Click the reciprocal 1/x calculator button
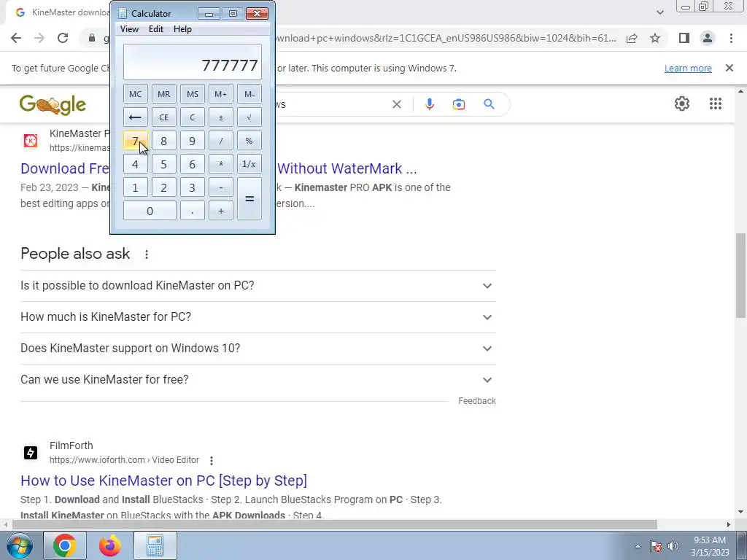The width and height of the screenshot is (747, 560). [249, 164]
